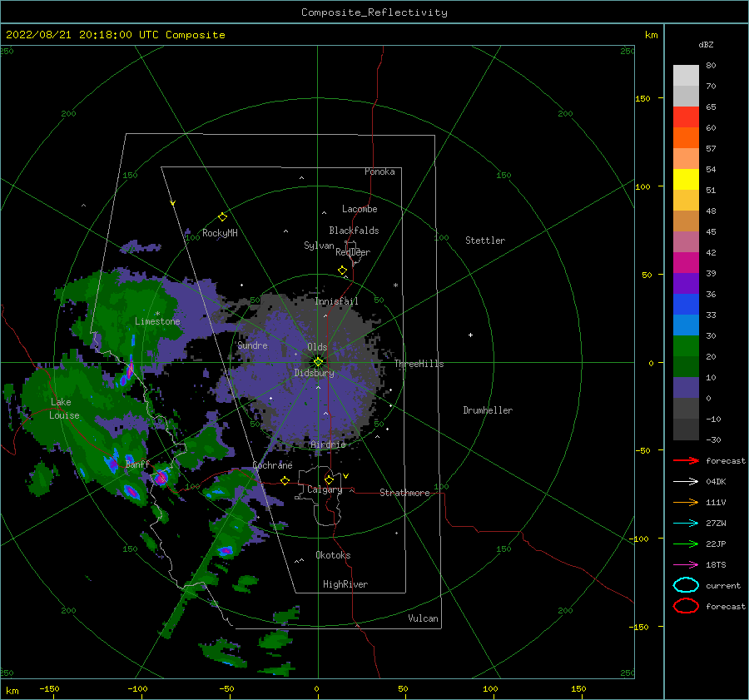Click the yellow radar site marker near Olds
The image size is (749, 700).
[x=318, y=362]
